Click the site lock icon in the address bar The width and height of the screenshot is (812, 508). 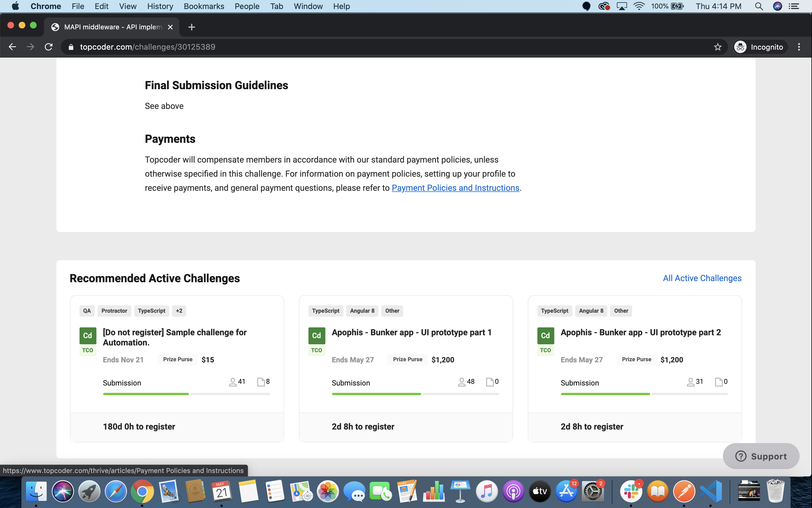click(71, 47)
